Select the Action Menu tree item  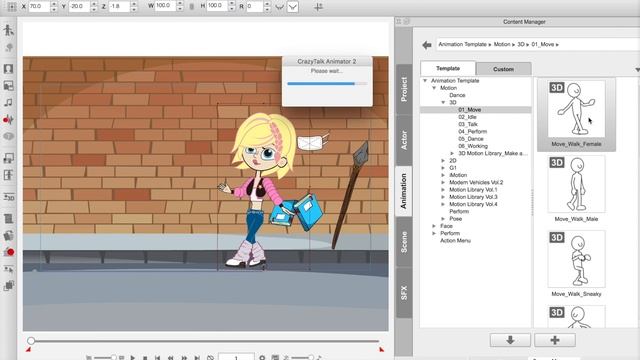(x=455, y=241)
